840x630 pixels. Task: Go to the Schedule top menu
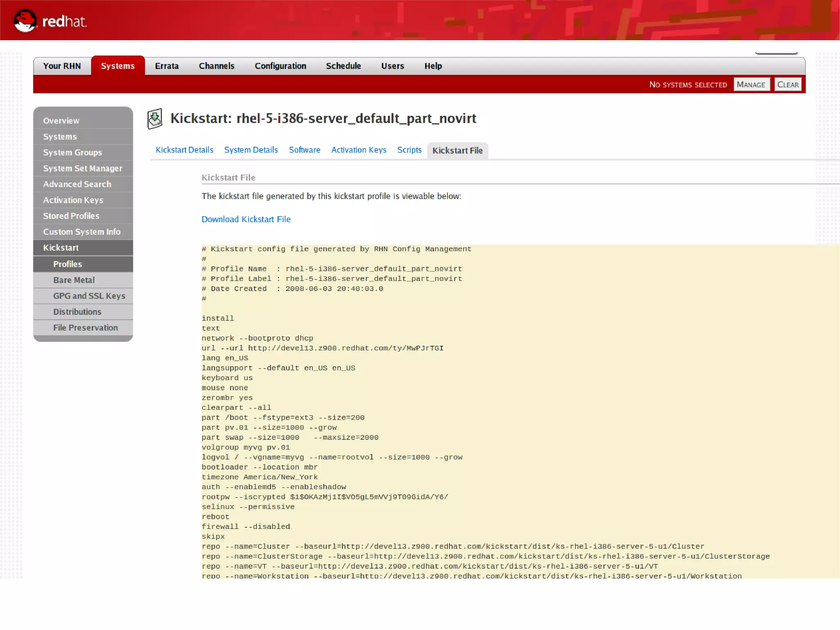(343, 66)
